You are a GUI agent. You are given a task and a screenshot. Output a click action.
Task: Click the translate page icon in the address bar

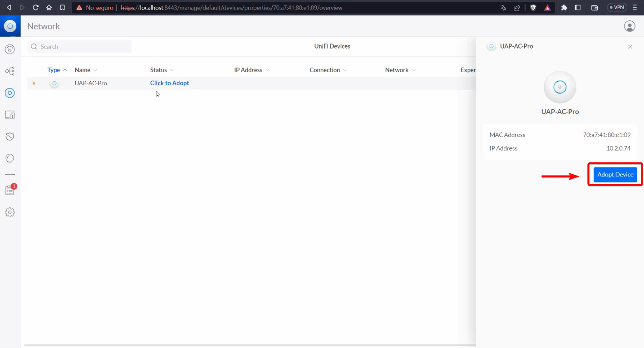503,8
